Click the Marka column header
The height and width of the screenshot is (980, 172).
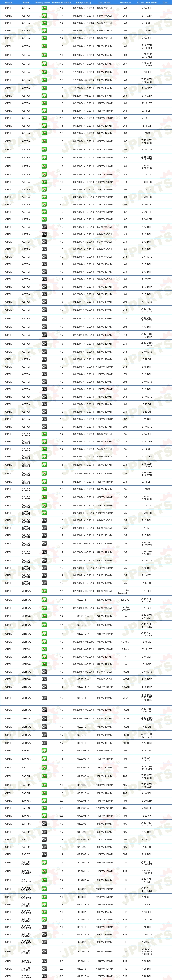(x=8, y=2)
